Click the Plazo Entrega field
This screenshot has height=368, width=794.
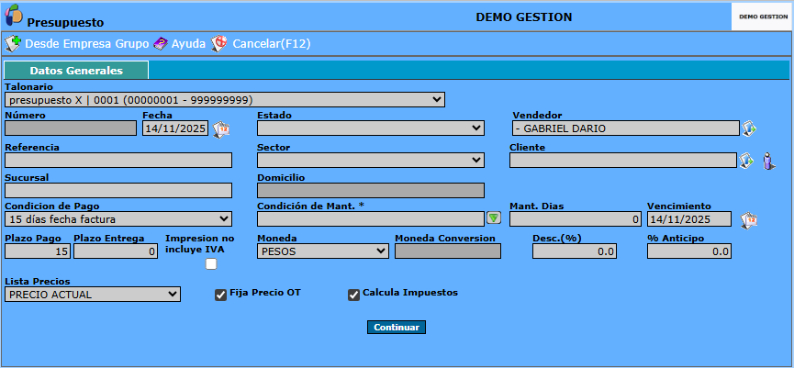coord(115,251)
